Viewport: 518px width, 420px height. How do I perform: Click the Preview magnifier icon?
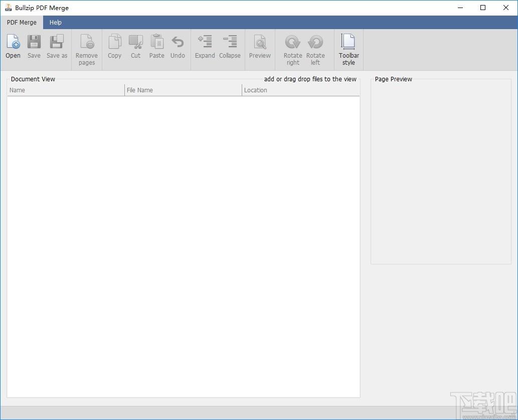pyautogui.click(x=260, y=42)
